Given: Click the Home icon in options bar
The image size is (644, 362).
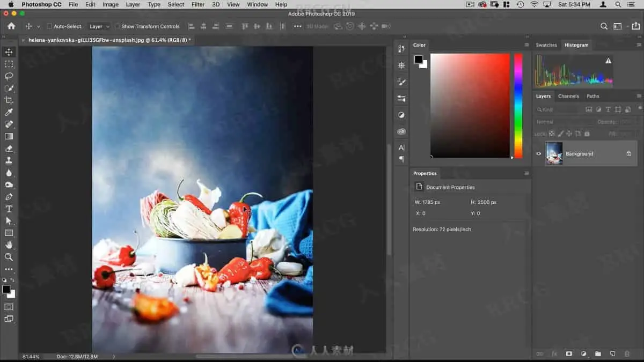Looking at the screenshot, I should click(x=11, y=26).
